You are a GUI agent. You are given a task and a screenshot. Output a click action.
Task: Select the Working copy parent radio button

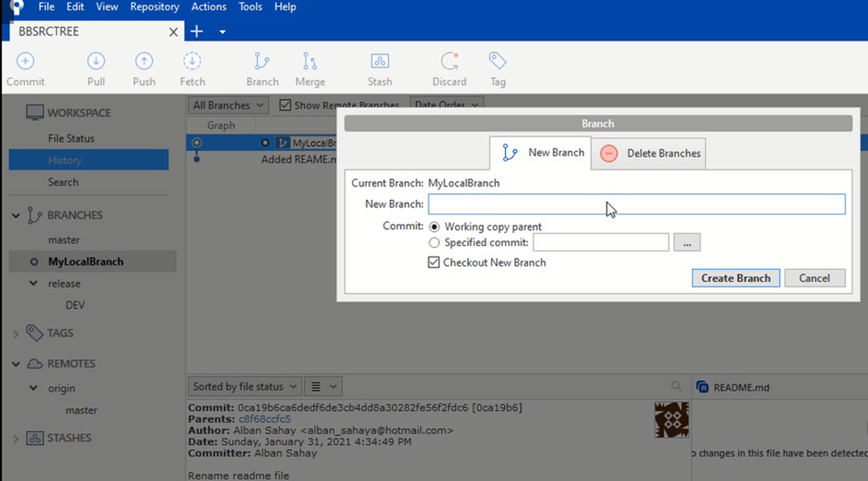tap(435, 227)
